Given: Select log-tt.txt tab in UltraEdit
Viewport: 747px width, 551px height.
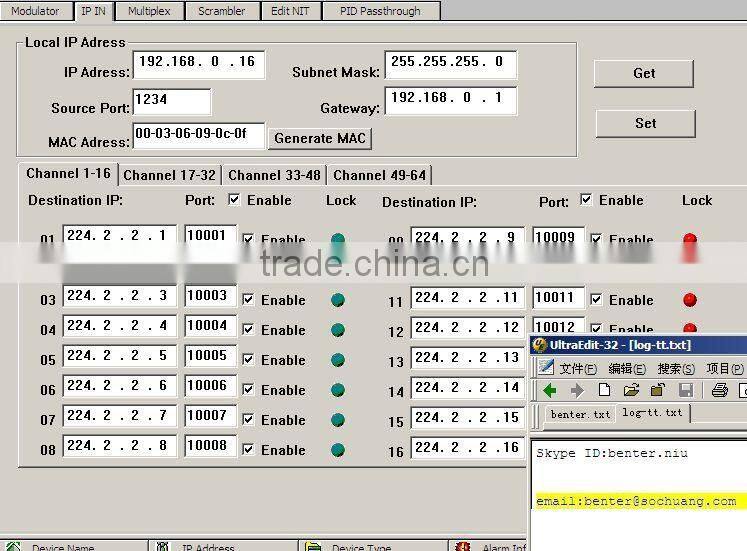Looking at the screenshot, I should (653, 413).
